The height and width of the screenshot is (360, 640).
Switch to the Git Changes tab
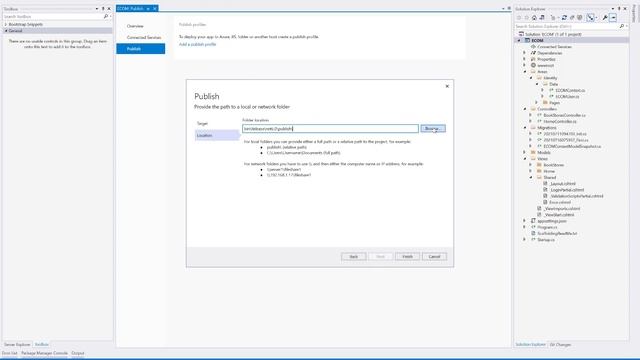click(x=560, y=344)
